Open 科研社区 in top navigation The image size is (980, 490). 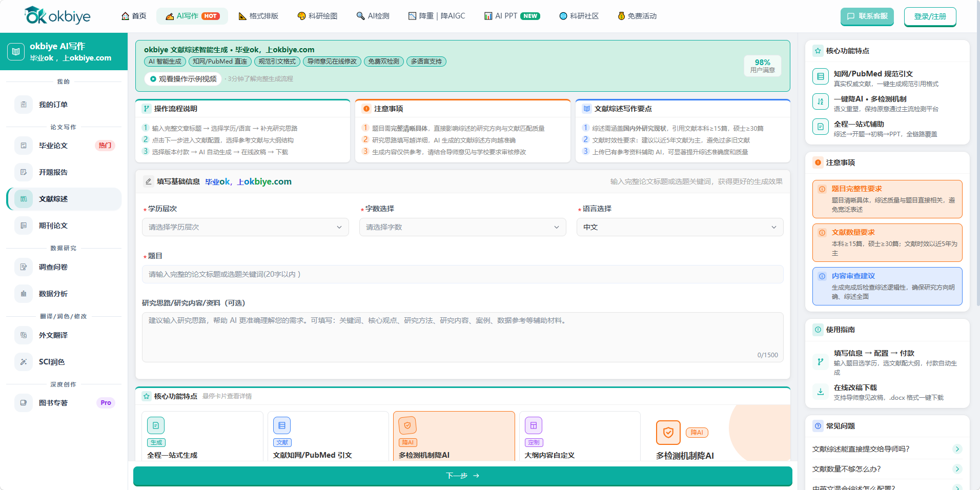[x=579, y=16]
